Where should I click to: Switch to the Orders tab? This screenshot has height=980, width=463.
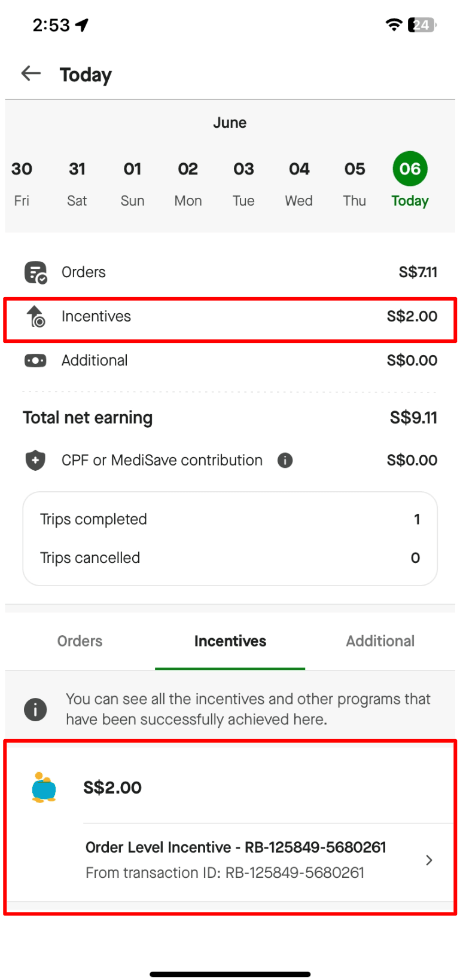pos(80,641)
